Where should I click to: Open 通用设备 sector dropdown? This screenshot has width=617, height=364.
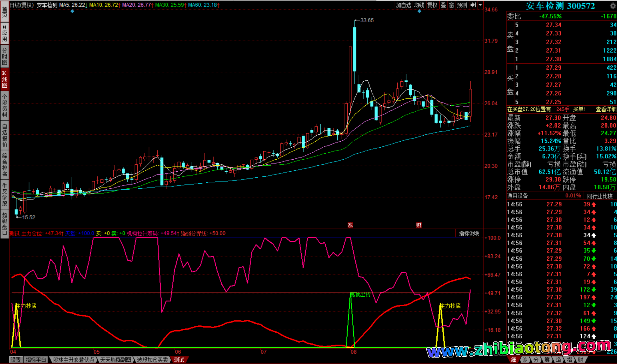point(517,196)
